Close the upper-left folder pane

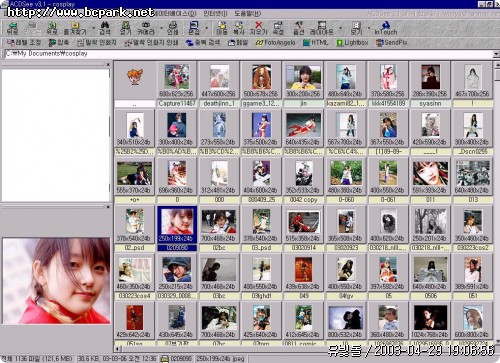click(108, 64)
